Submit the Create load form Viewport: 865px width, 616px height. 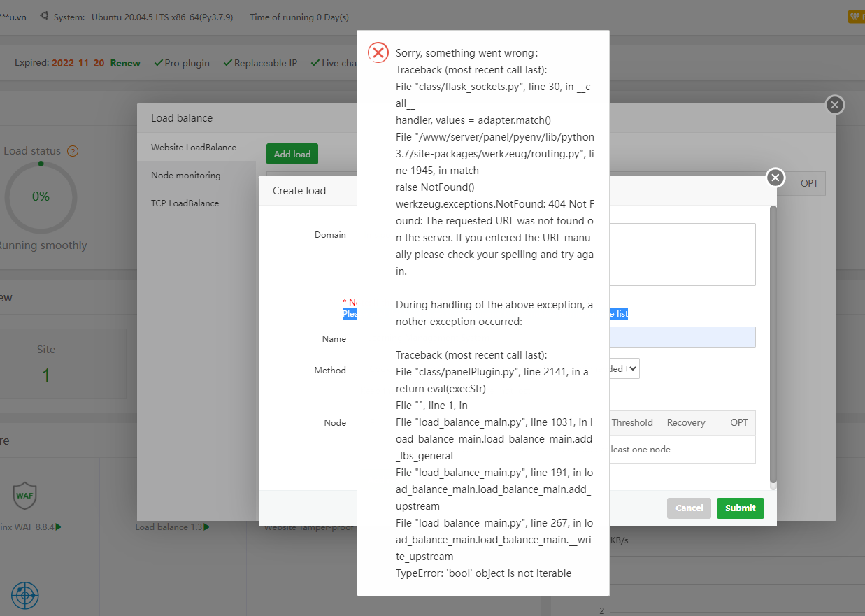[740, 508]
